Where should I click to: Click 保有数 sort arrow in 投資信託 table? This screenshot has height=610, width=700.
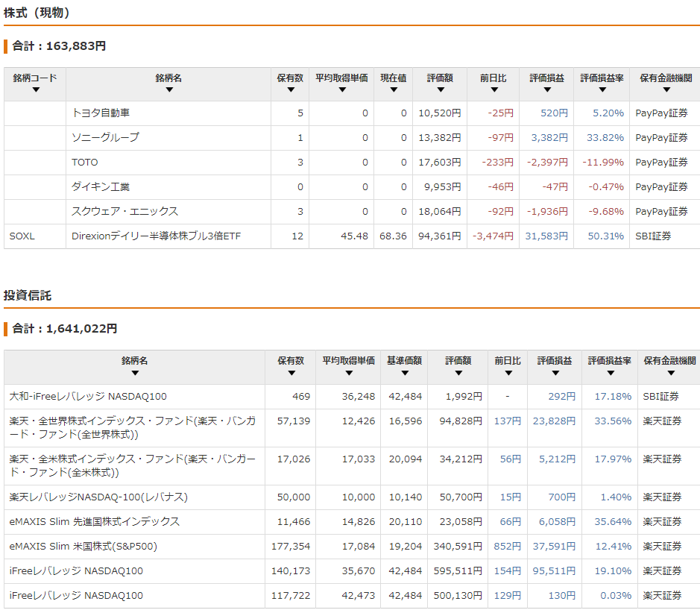pos(291,373)
